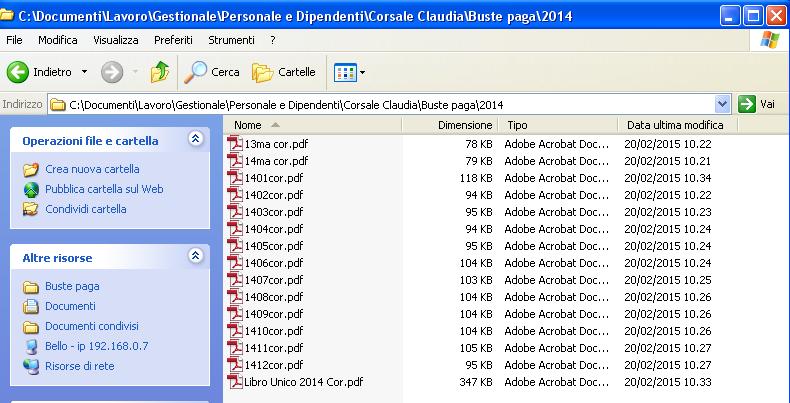Click the Up one folder level icon
Image resolution: width=790 pixels, height=403 pixels.
tap(159, 72)
